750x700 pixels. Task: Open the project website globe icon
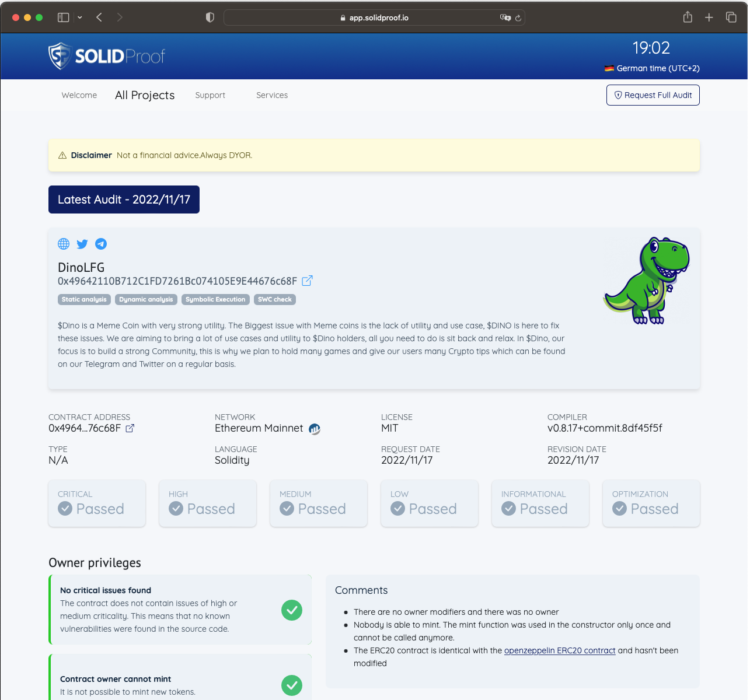coord(64,244)
